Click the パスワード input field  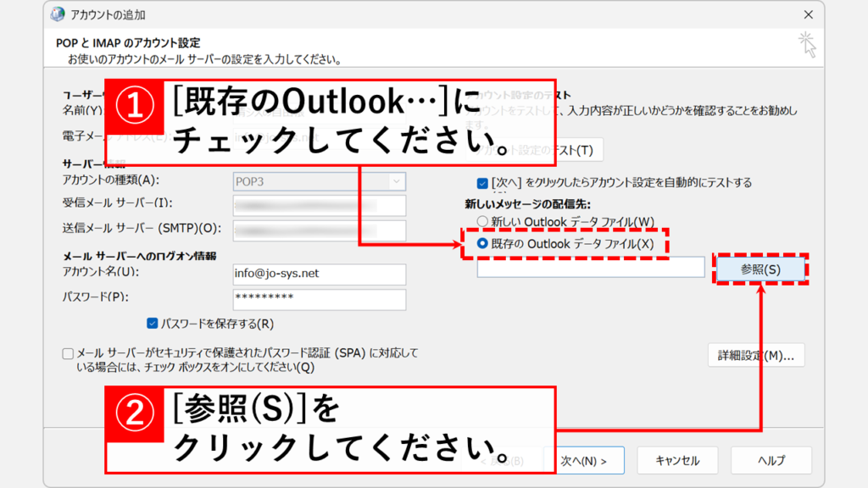click(x=320, y=299)
